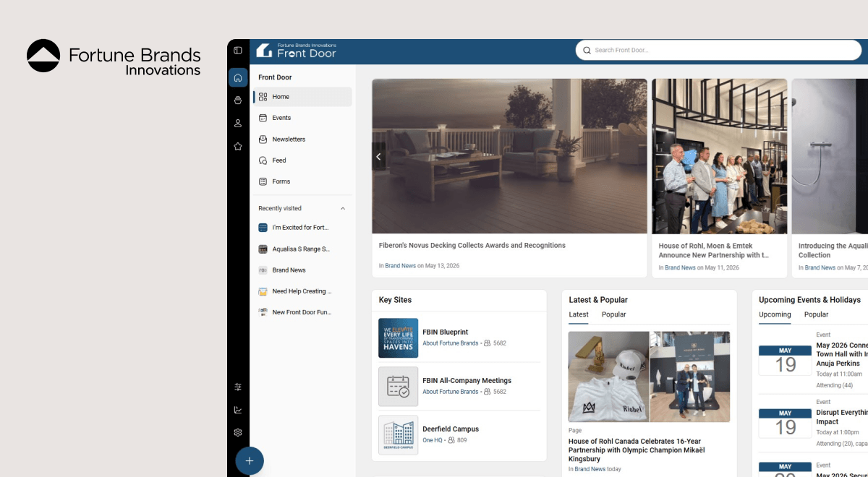
Task: Open Fiberon's Novus Decking article title
Action: 472,246
